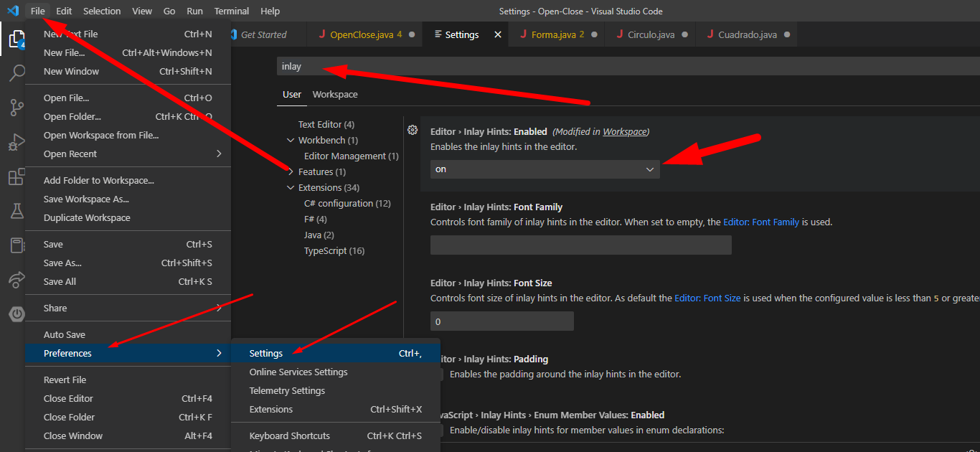Viewport: 980px width, 452px height.
Task: Click the Spring Boot power icon in activity bar
Action: click(16, 314)
